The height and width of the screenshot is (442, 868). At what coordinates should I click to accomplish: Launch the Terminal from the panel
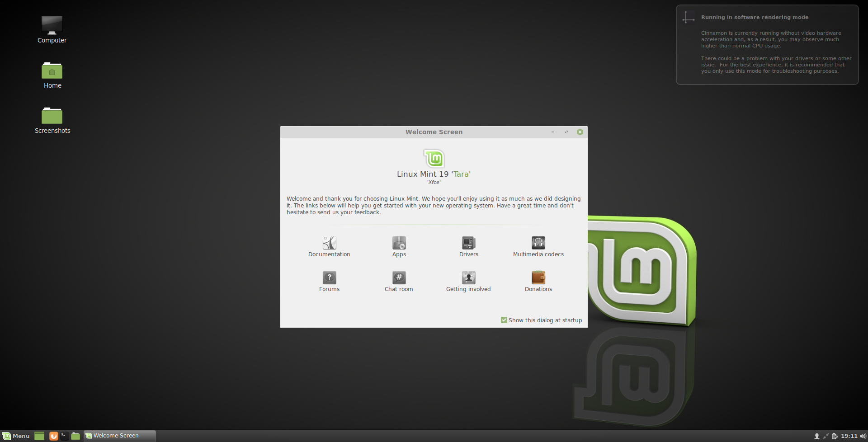pos(64,436)
